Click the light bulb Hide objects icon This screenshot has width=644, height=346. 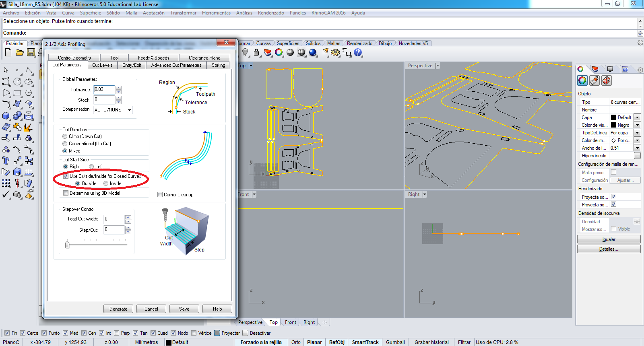[x=245, y=52]
